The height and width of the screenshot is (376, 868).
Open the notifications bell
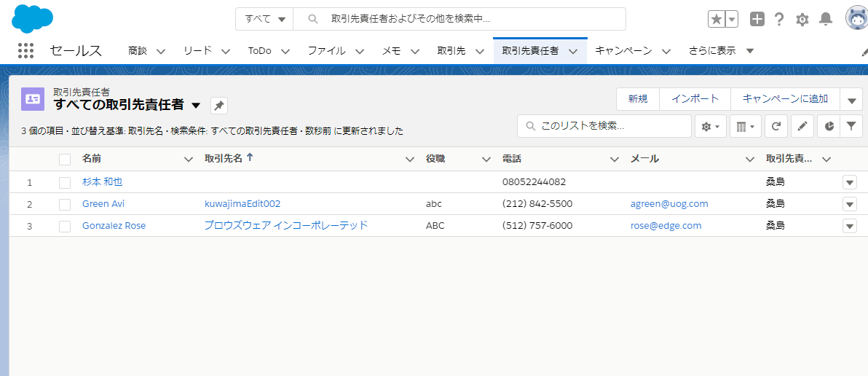826,20
